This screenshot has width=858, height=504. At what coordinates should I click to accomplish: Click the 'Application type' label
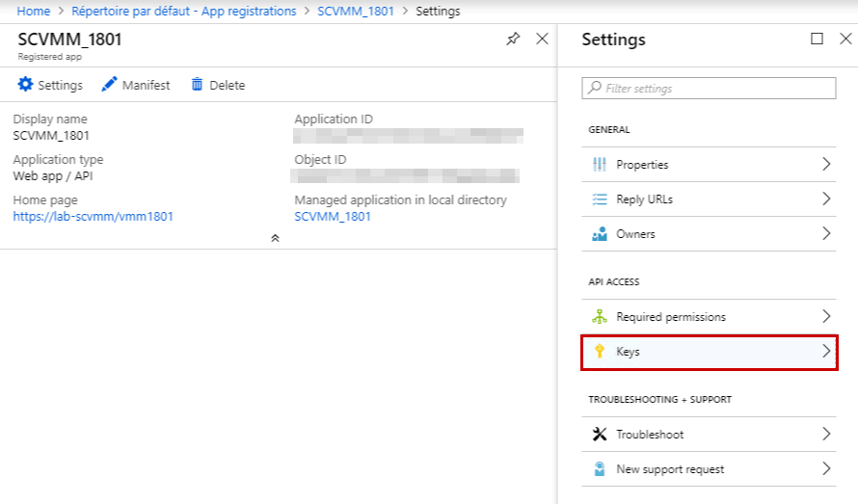(58, 159)
